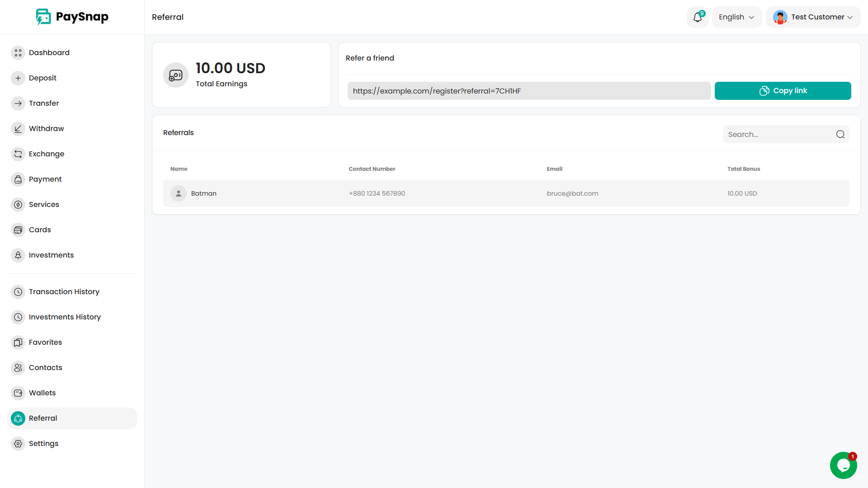868x488 pixels.
Task: Click the Batman referral row
Action: [506, 193]
